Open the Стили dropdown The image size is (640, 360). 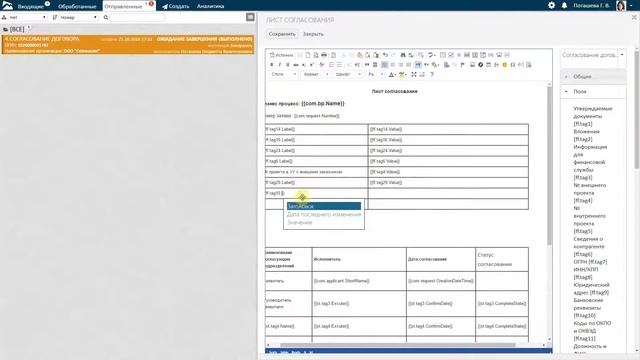pyautogui.click(x=284, y=74)
